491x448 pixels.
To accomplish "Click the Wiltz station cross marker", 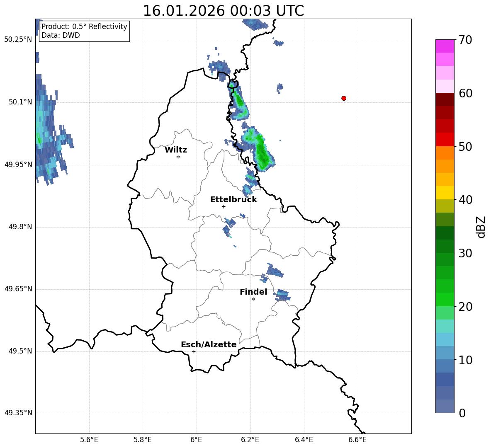I will [178, 157].
